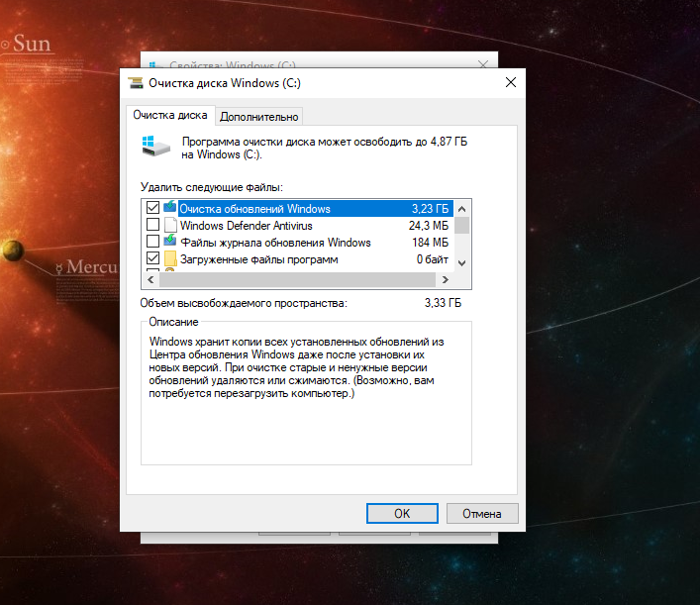Click the horizontal scroll left arrow

pos(150,280)
